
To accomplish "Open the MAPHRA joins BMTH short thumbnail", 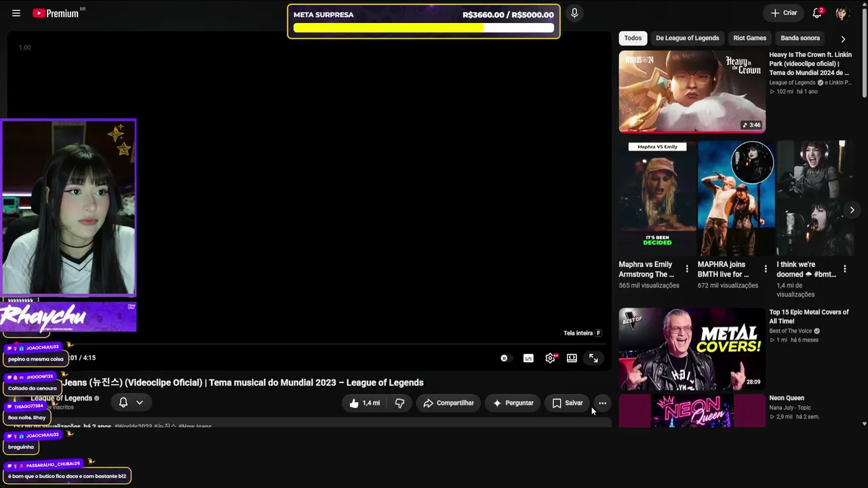I will (736, 198).
